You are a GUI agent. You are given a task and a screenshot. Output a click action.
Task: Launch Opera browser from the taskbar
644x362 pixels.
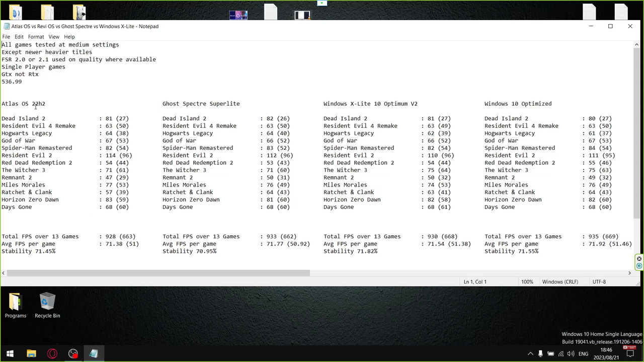[x=52, y=353]
